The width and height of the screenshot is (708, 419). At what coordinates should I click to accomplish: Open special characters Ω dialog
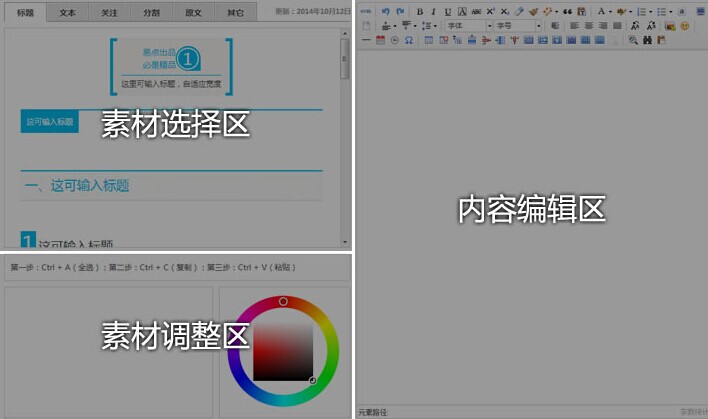[x=409, y=40]
